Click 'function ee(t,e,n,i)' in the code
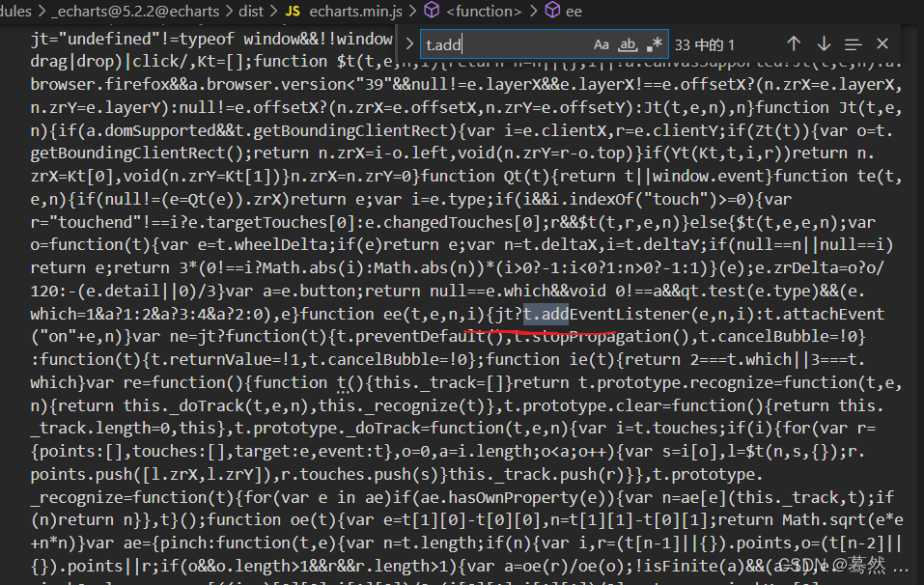 [392, 314]
